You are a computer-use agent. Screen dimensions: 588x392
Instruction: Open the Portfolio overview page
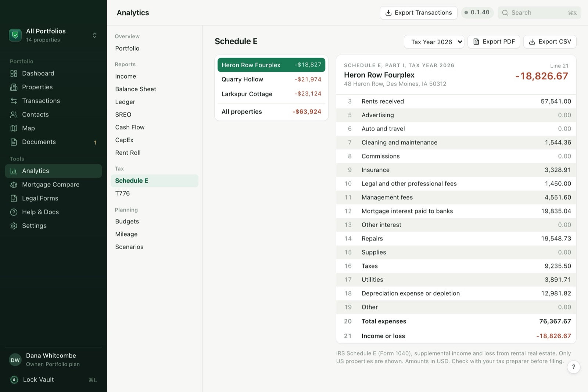pyautogui.click(x=154, y=49)
